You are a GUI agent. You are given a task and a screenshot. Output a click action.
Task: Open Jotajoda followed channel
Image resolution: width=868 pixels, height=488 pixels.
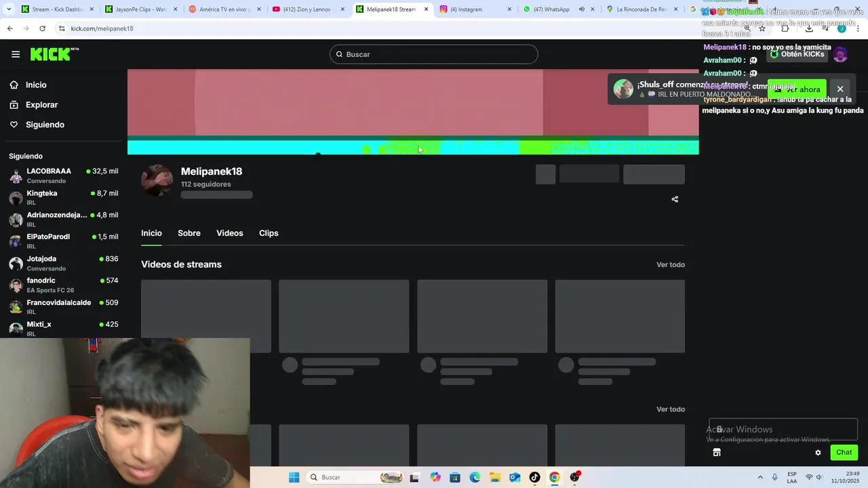(64, 263)
